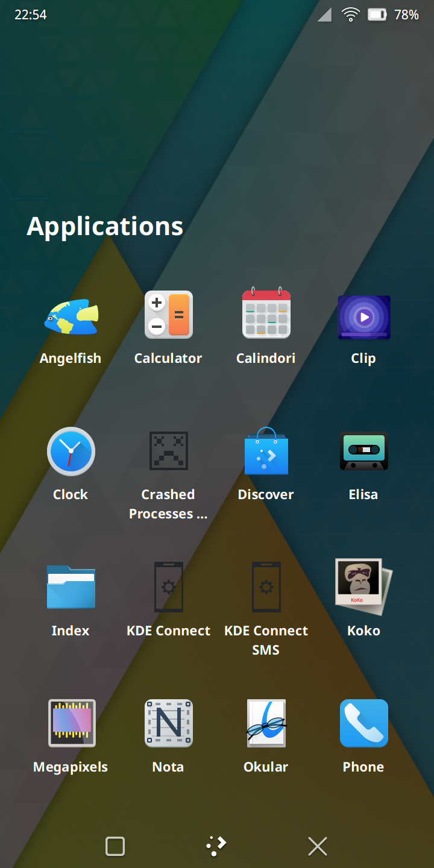Open the Okular document viewer
This screenshot has height=868, width=434.
[266, 723]
